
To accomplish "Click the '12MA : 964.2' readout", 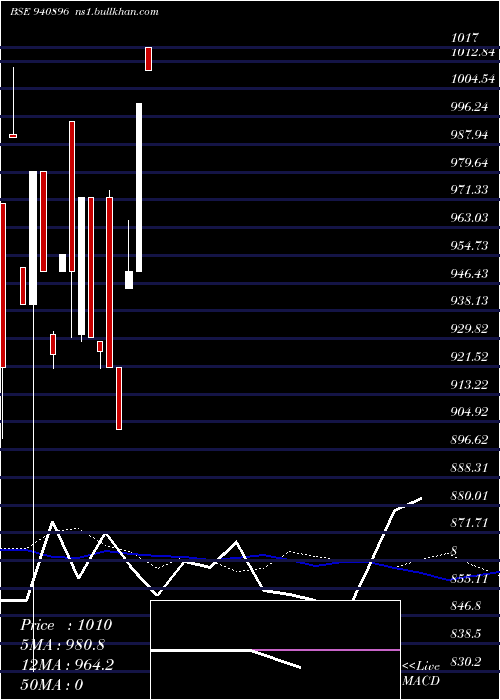I will (67, 665).
